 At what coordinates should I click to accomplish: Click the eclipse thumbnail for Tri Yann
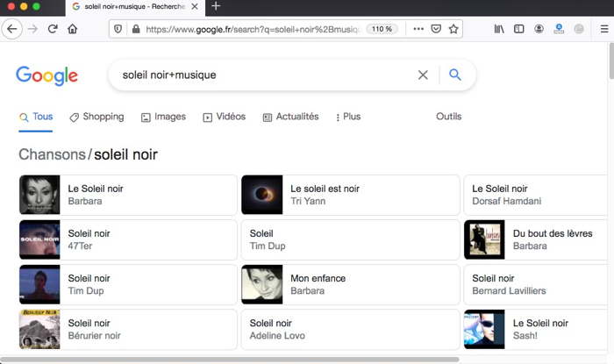tap(262, 195)
